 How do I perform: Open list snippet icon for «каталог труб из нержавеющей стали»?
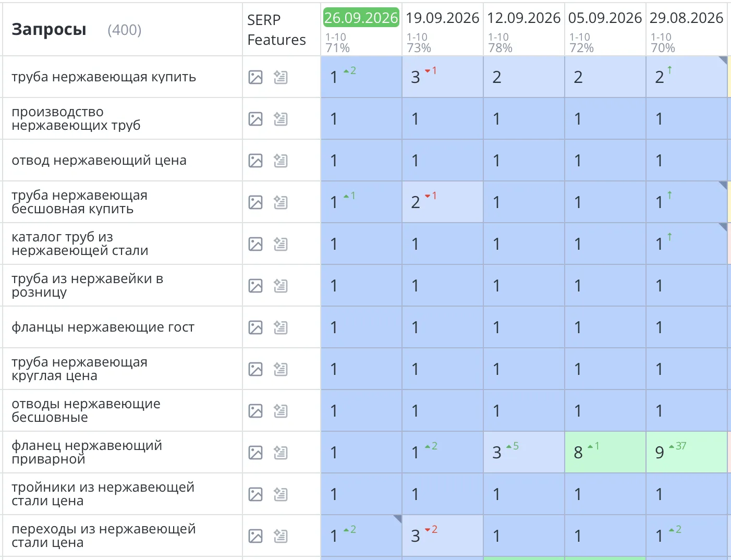pyautogui.click(x=281, y=244)
